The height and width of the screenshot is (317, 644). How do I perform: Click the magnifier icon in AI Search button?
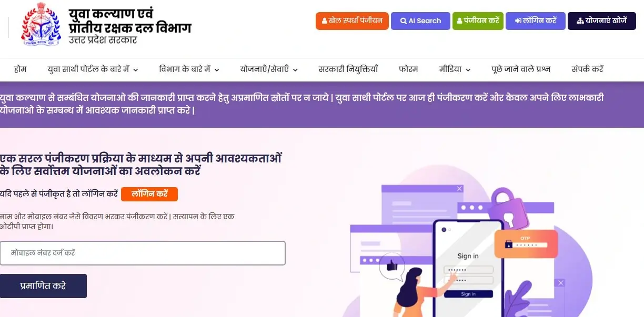click(404, 21)
